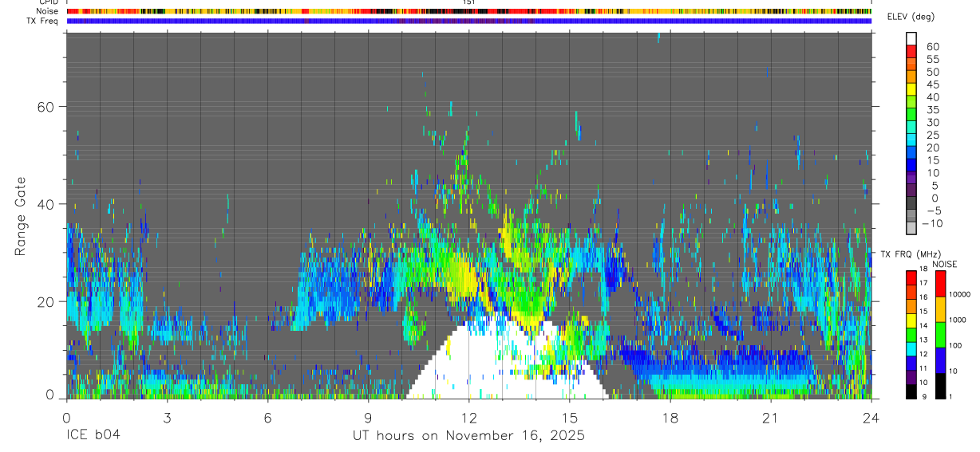This screenshot has width=980, height=452.
Task: Click the blue TX Freq strip above the plot
Action: click(x=469, y=21)
